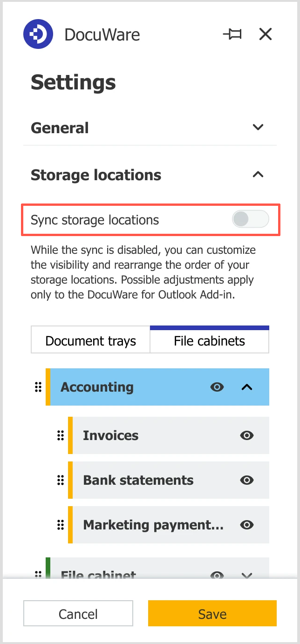Close the DocuWare settings panel
Viewport: 300px width, 644px height.
click(265, 34)
